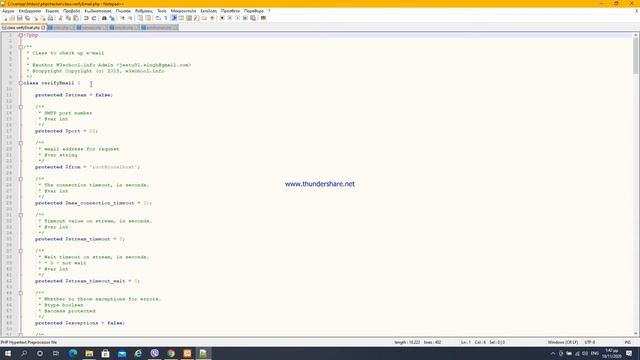Viewport: 640px width, 360px height.
Task: Click the Close document toolbar icon
Action: (x=35, y=18)
